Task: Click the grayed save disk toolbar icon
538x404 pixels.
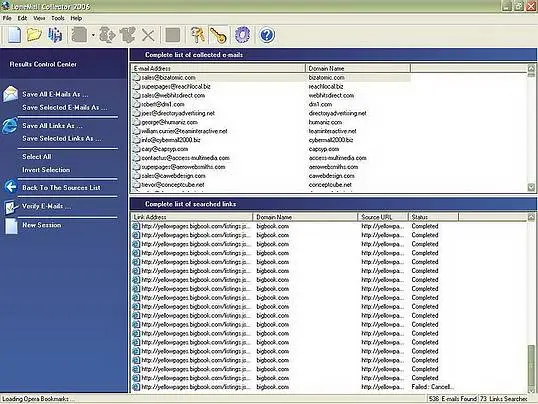Action: click(x=79, y=35)
